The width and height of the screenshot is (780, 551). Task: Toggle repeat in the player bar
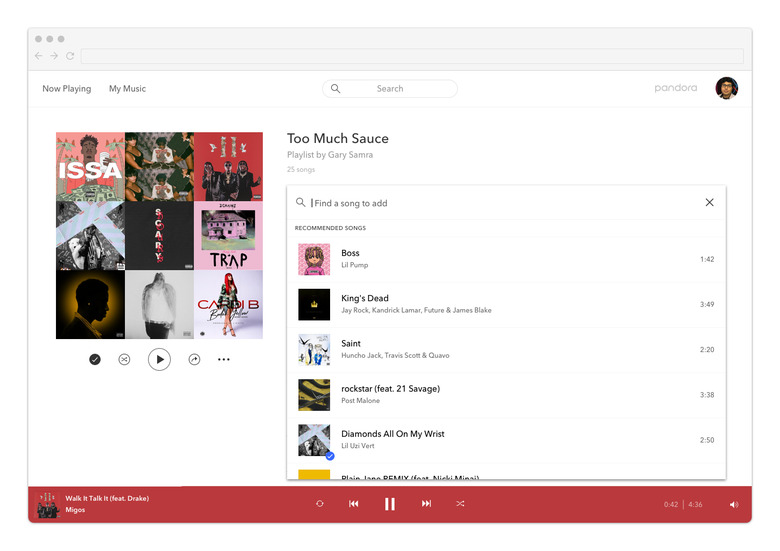(320, 504)
